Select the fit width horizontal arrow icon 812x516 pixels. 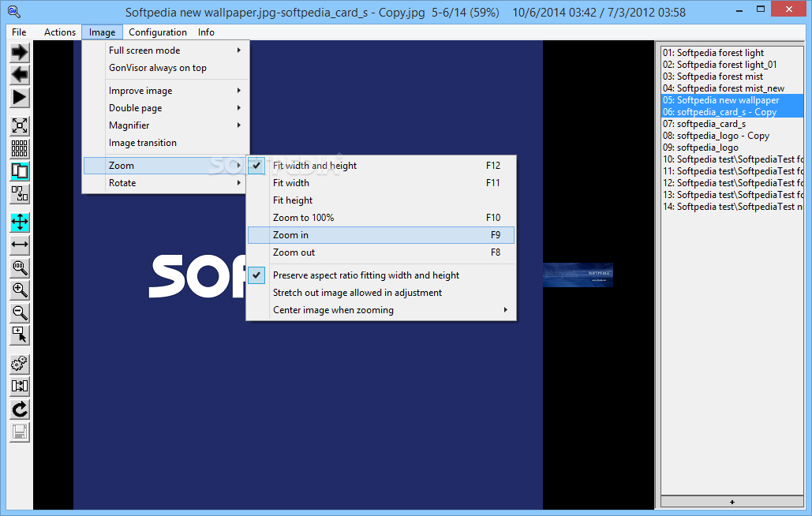tap(20, 245)
